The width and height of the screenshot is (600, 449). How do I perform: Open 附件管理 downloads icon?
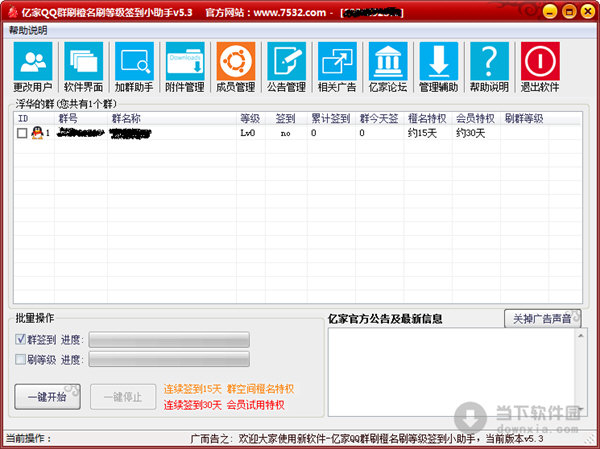(x=185, y=67)
